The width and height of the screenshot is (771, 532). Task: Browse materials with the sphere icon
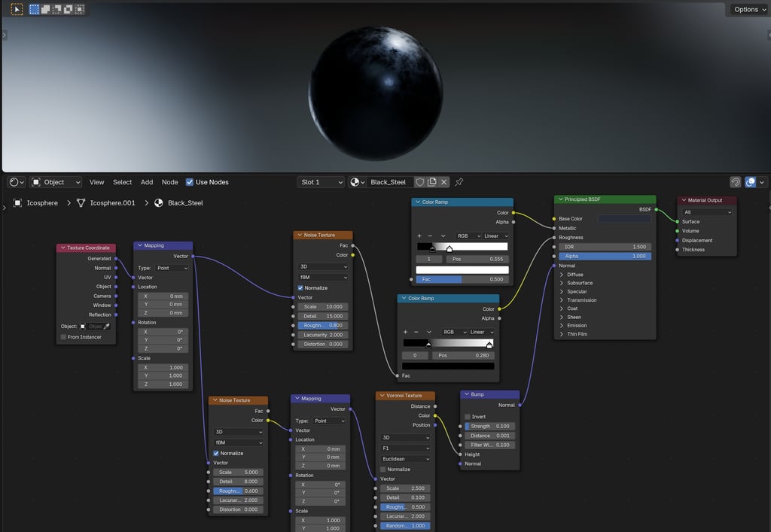coord(357,182)
